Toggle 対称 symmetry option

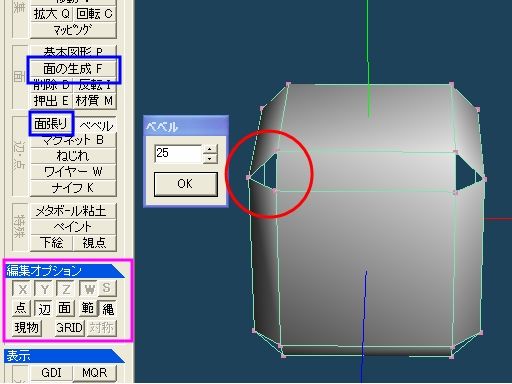pos(102,328)
